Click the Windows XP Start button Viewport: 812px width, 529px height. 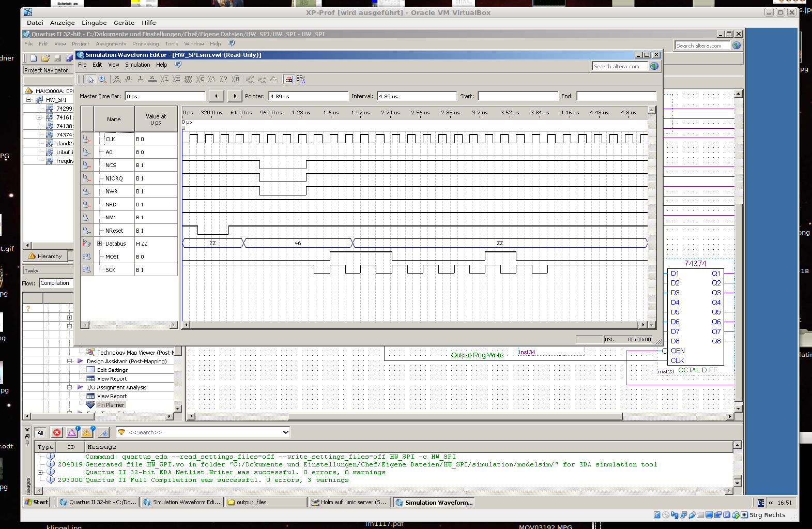click(x=37, y=502)
